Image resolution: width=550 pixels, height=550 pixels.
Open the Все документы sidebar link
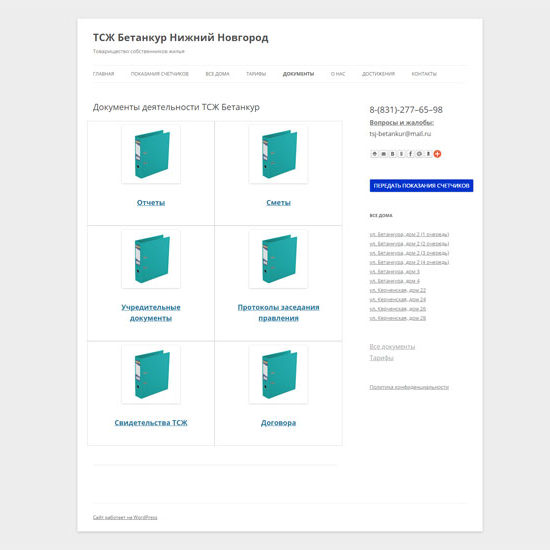[x=392, y=347]
